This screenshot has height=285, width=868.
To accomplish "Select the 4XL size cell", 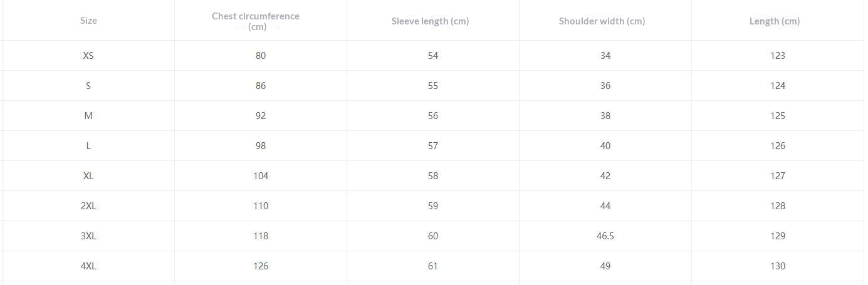I will tap(88, 266).
